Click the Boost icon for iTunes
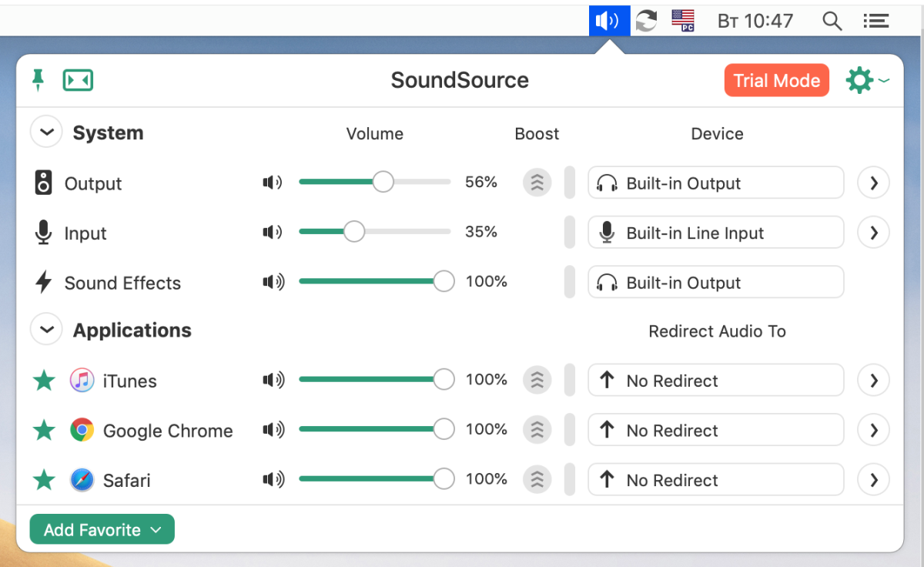This screenshot has width=924, height=567. pos(537,380)
